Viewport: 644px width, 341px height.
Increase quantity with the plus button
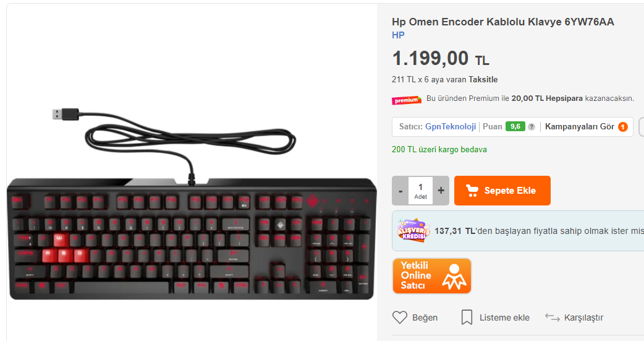point(441,191)
